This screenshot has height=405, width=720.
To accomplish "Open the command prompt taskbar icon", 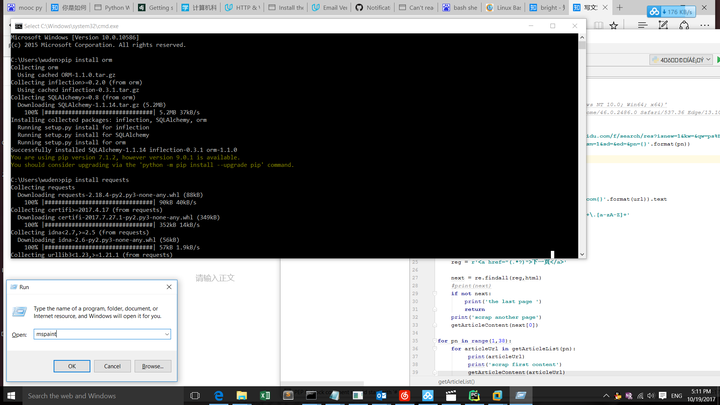I will click(x=311, y=396).
